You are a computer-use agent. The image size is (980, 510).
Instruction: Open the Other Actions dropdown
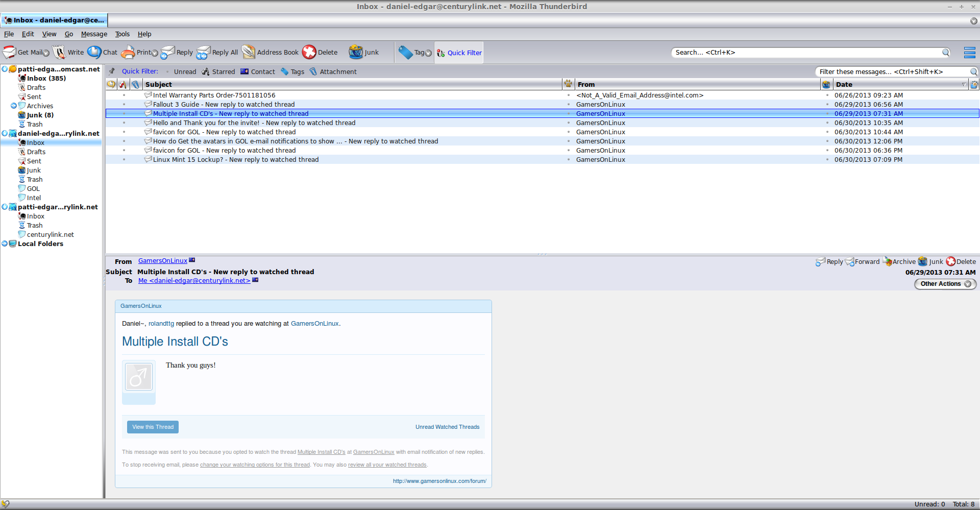click(945, 284)
